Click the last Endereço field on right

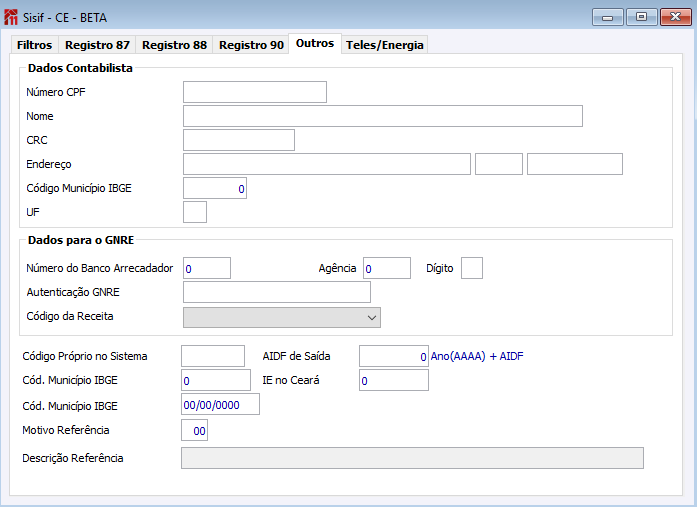(x=575, y=164)
